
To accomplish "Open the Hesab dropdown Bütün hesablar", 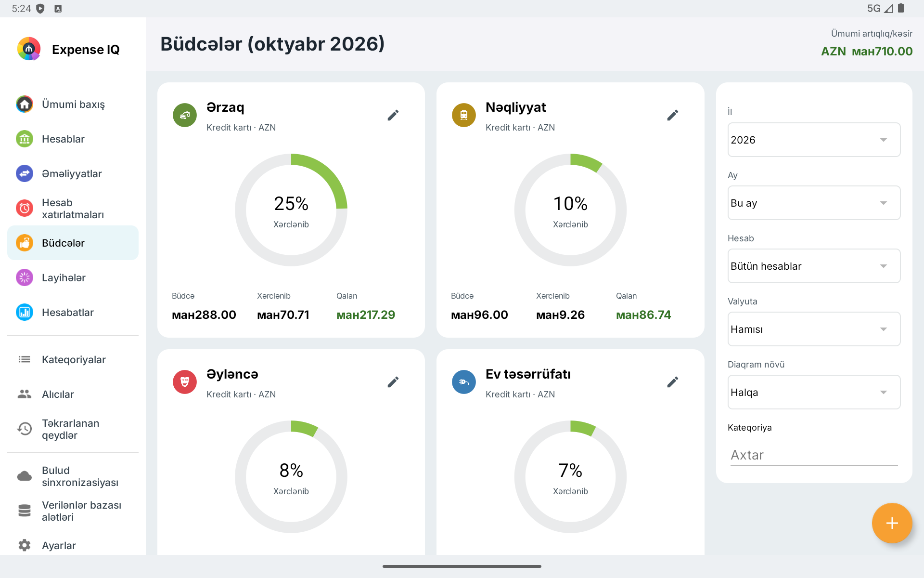I will [x=814, y=266].
